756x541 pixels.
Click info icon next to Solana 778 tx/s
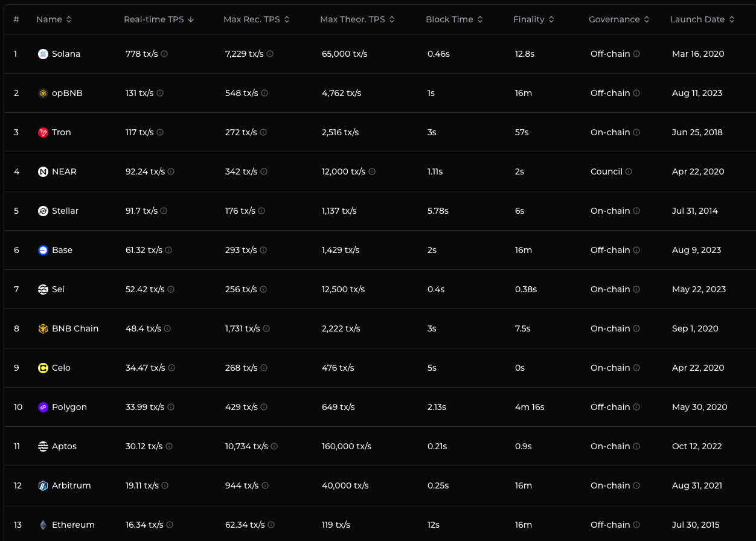pyautogui.click(x=164, y=54)
